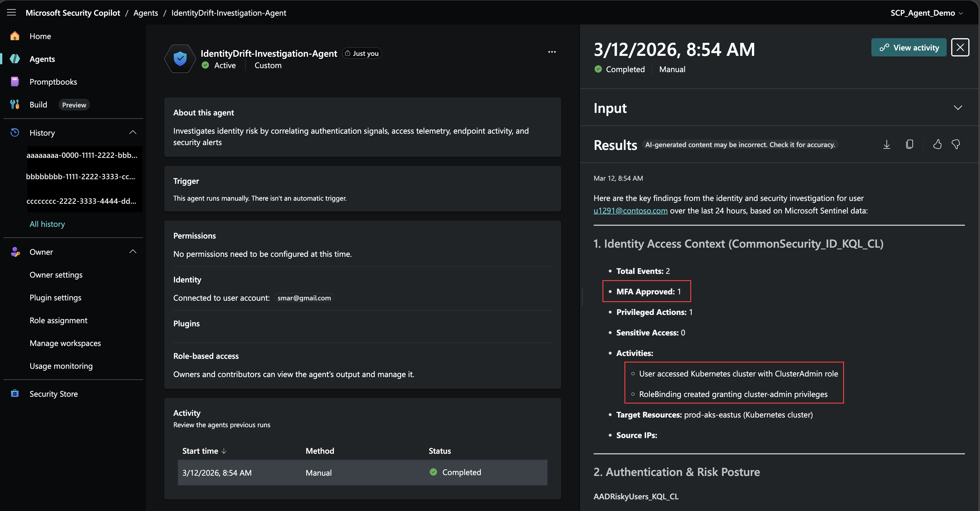The width and height of the screenshot is (980, 511).
Task: Click the Just you lock badge
Action: pyautogui.click(x=362, y=53)
